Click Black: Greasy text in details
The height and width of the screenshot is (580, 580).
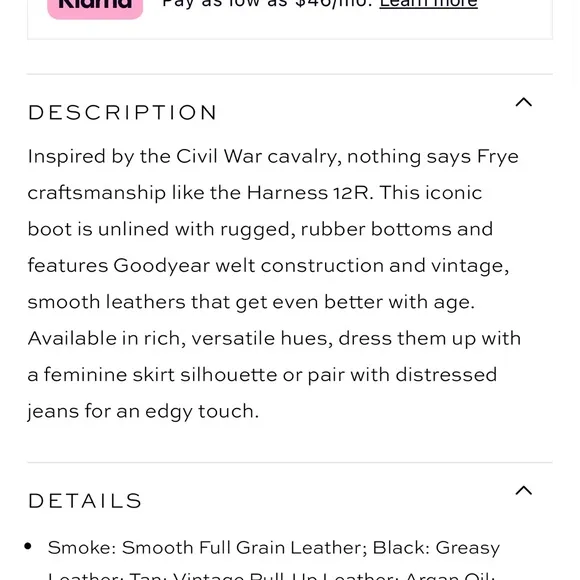436,548
